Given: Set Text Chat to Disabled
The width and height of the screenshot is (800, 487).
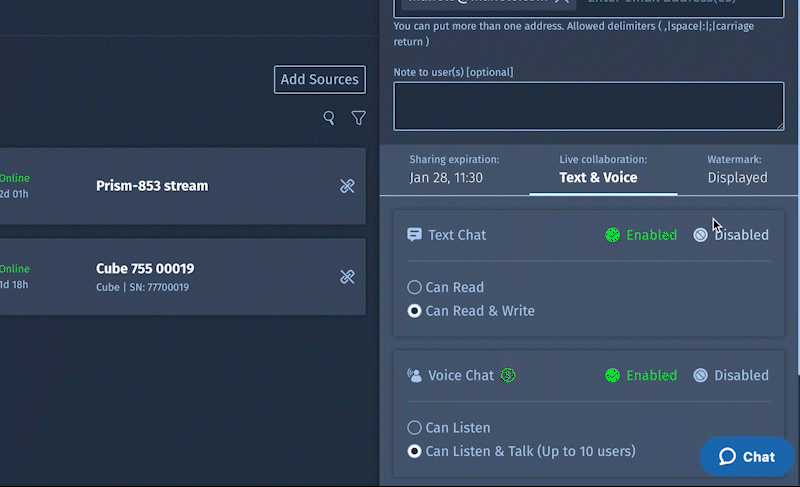Looking at the screenshot, I should (x=731, y=235).
